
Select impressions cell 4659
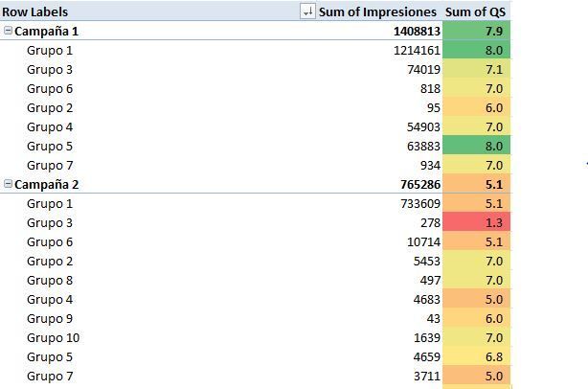click(427, 356)
